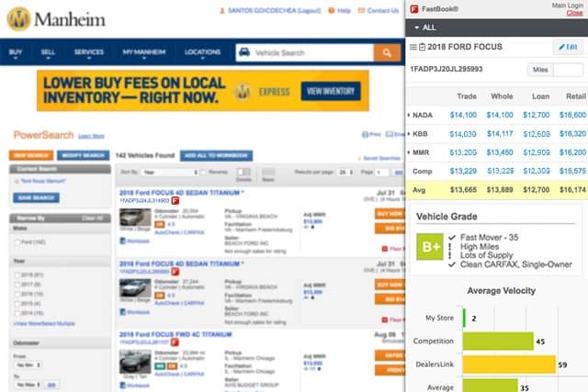588x392 pixels.
Task: Click the orange magnifier search button
Action: (x=387, y=53)
